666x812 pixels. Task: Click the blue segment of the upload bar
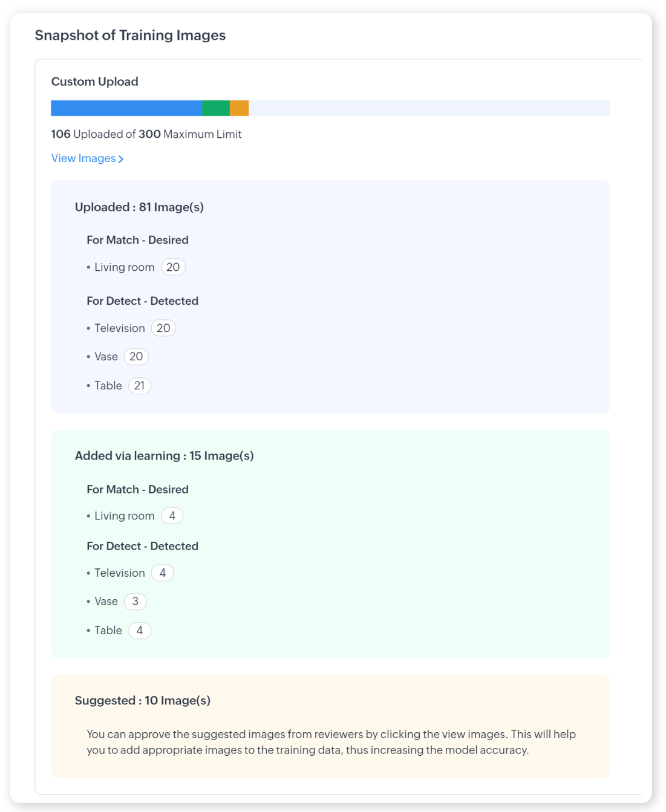pyautogui.click(x=126, y=108)
